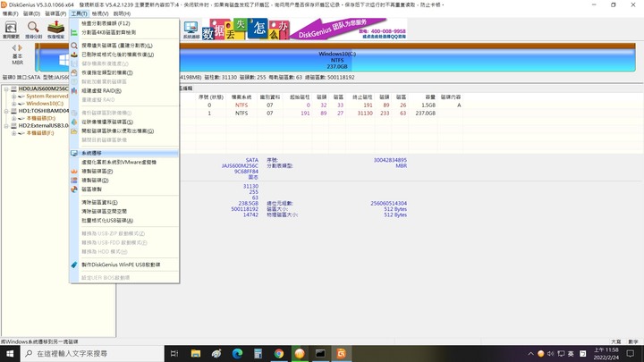Open the notification center icon
Screen dimensions: 644x362
(631, 353)
